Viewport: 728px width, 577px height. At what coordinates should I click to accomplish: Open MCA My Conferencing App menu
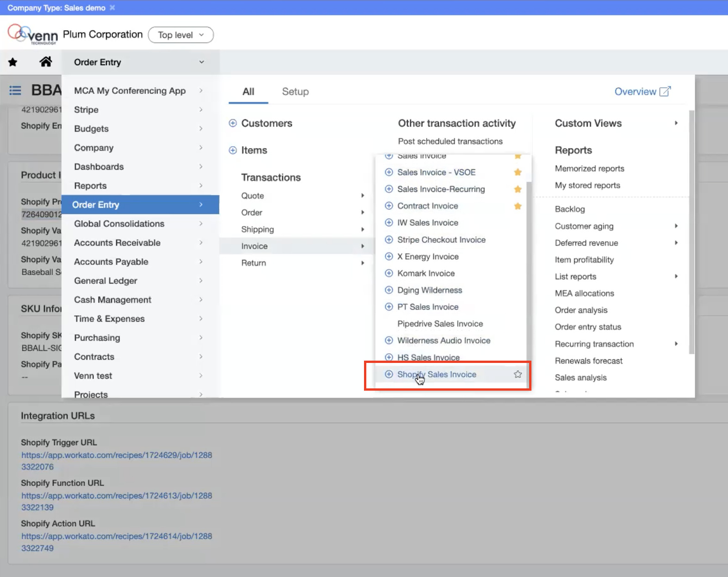tap(140, 91)
